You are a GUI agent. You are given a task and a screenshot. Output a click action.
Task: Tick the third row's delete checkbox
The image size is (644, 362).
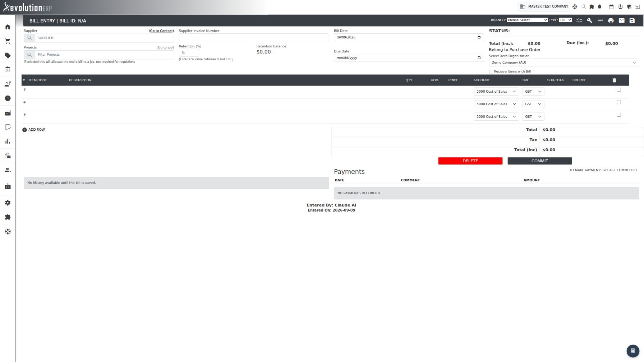(x=619, y=115)
